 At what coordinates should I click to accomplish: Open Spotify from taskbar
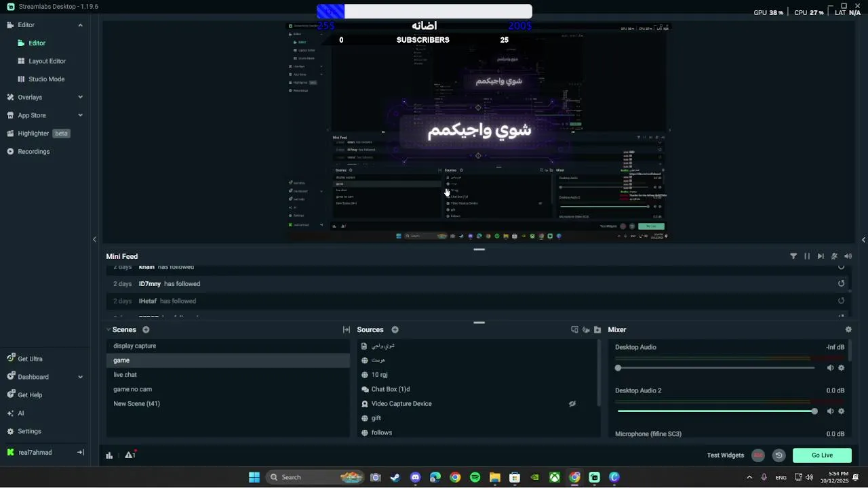click(x=475, y=477)
